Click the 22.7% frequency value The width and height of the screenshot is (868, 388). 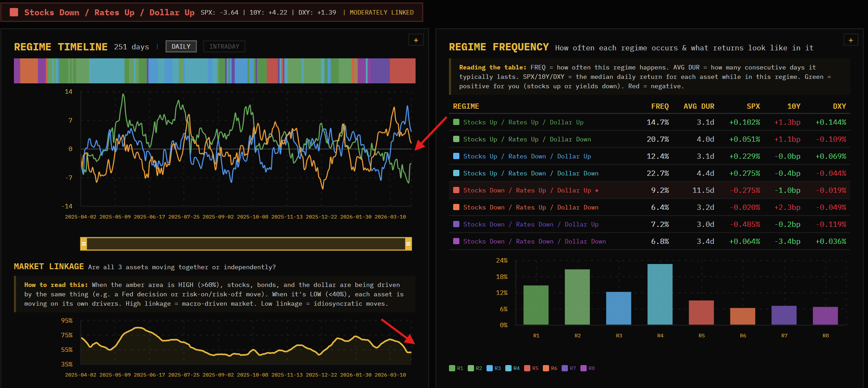coord(658,173)
